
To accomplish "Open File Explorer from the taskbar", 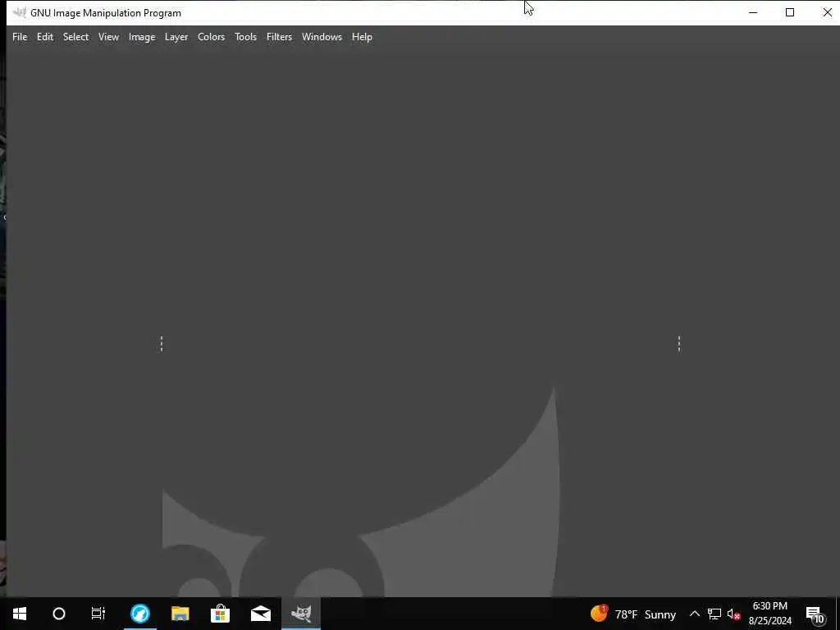I will pos(180,614).
